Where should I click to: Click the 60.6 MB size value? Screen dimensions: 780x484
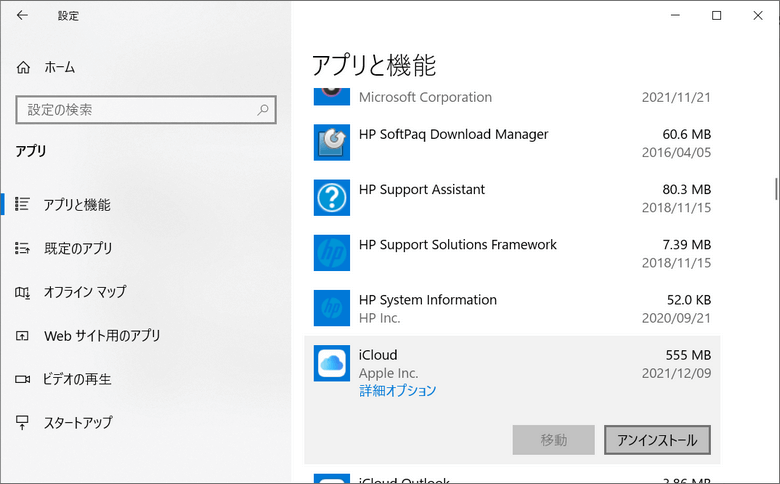[x=686, y=134]
